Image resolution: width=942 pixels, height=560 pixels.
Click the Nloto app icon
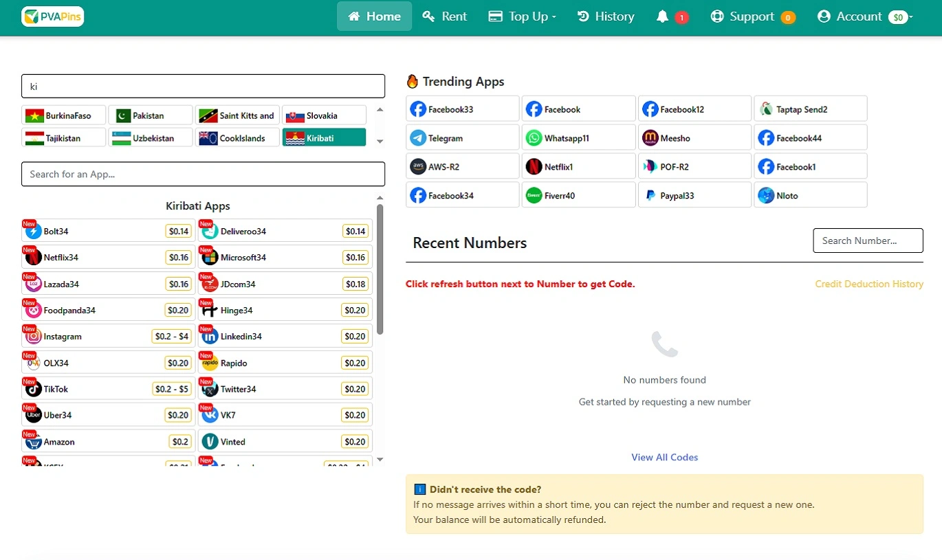pyautogui.click(x=766, y=196)
